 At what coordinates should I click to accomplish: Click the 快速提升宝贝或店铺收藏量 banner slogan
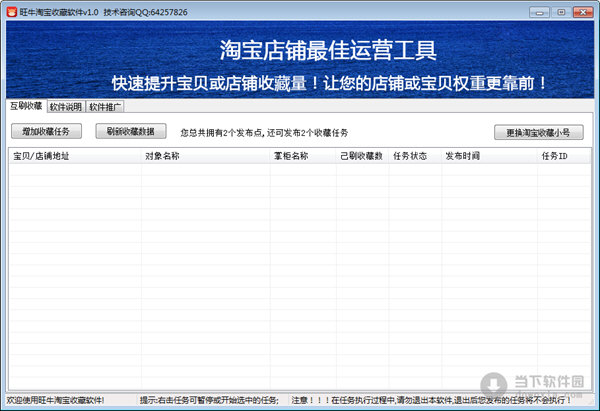329,83
